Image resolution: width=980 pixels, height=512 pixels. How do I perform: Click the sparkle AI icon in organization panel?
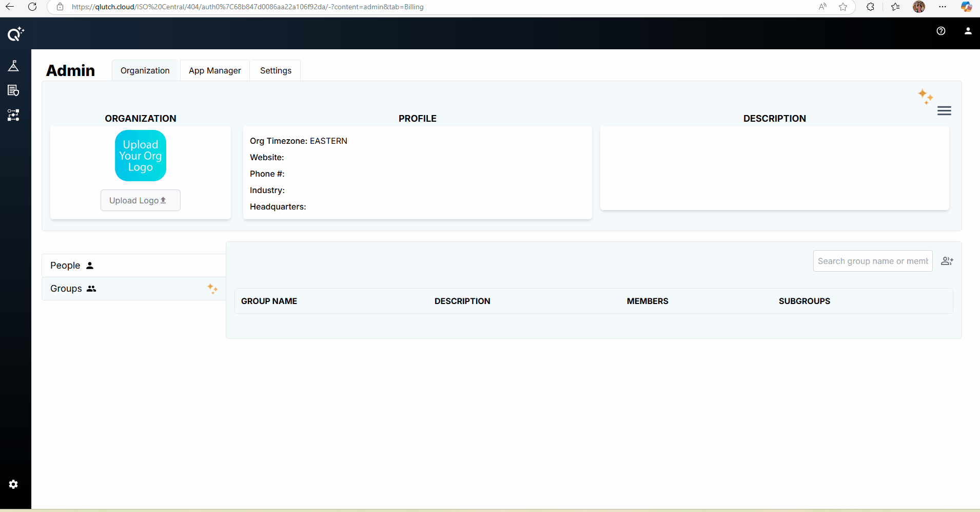pos(925,96)
